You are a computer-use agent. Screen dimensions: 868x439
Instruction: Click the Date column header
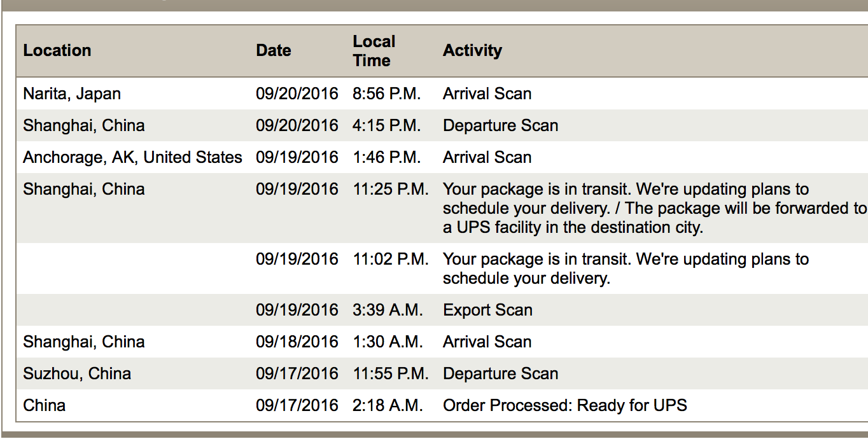pyautogui.click(x=274, y=51)
